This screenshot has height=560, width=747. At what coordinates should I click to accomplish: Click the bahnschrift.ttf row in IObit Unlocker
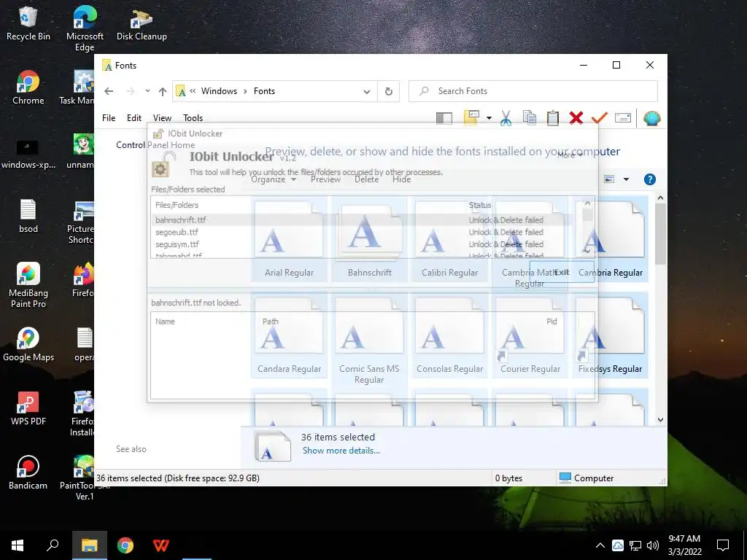click(360, 220)
